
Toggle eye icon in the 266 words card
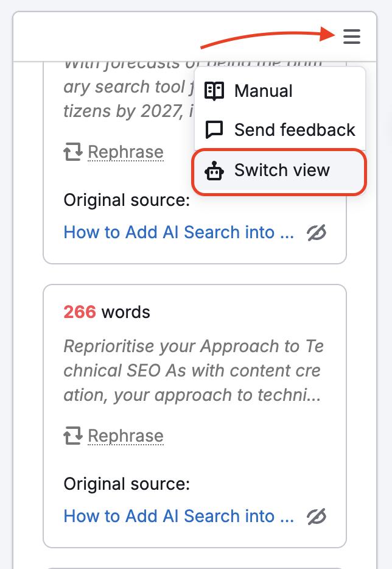coord(317,516)
